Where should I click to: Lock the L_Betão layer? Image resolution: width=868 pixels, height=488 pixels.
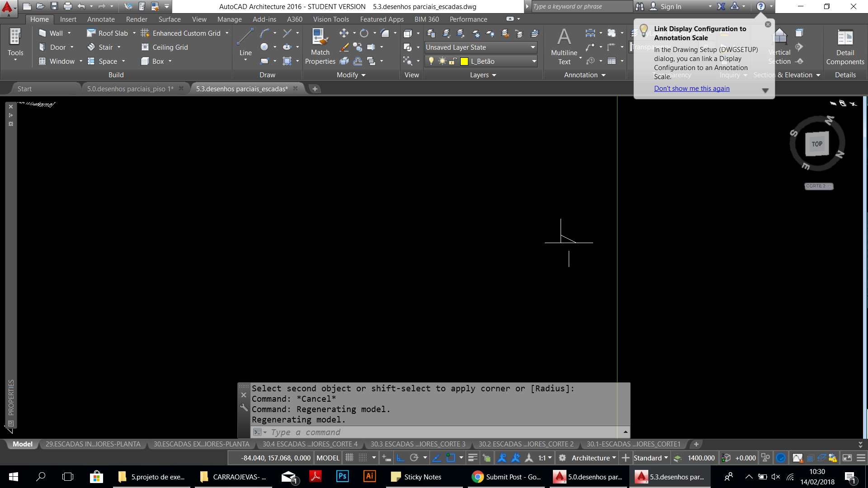pyautogui.click(x=453, y=61)
